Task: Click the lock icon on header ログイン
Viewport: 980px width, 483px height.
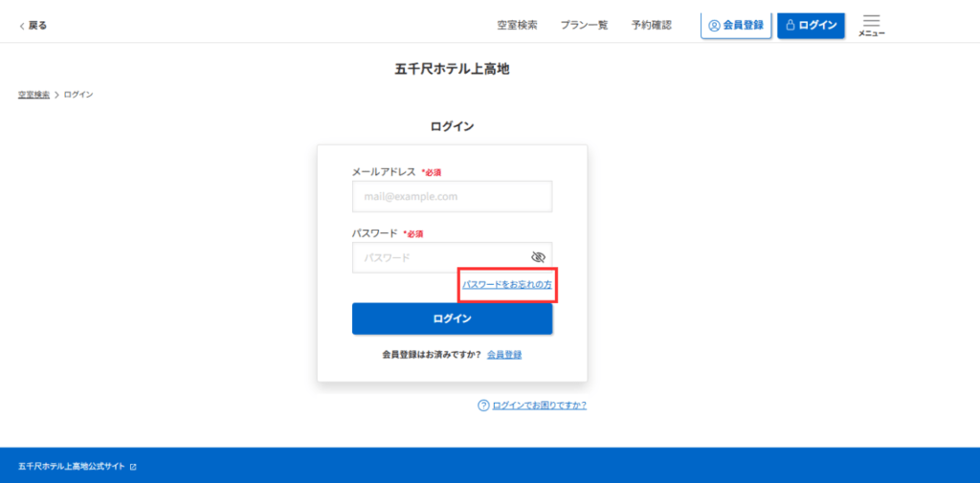Action: [791, 25]
